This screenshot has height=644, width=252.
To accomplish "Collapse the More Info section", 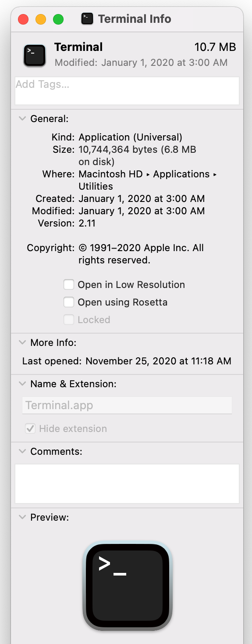I will 22,342.
